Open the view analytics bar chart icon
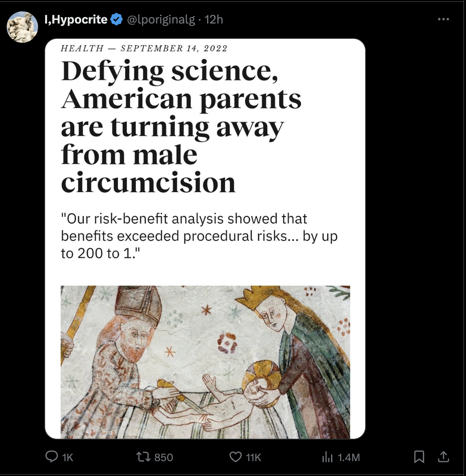 (327, 457)
